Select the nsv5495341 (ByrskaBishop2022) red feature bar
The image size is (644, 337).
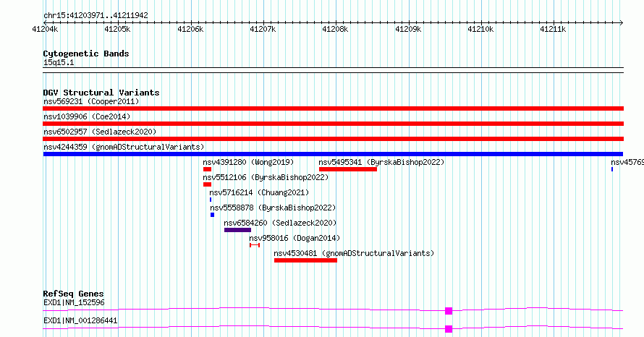coord(348,169)
